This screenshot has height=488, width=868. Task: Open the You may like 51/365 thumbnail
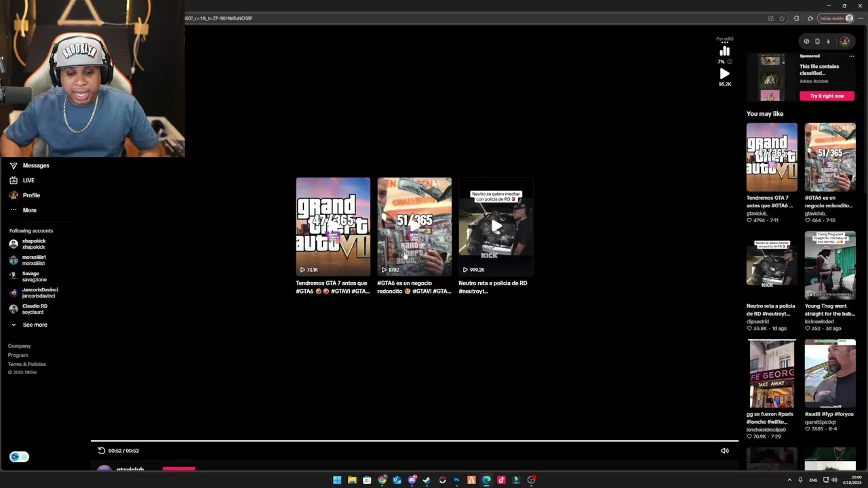830,157
